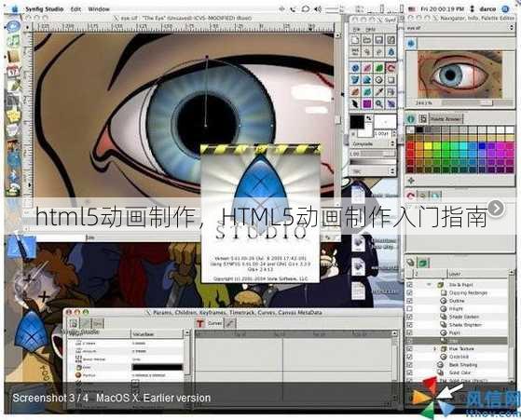
Task: Click the New file icon in toolbox
Action: [355, 40]
